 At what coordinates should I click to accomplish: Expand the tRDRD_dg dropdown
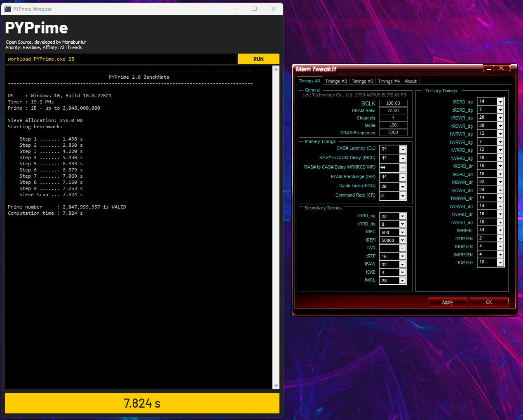(x=500, y=110)
